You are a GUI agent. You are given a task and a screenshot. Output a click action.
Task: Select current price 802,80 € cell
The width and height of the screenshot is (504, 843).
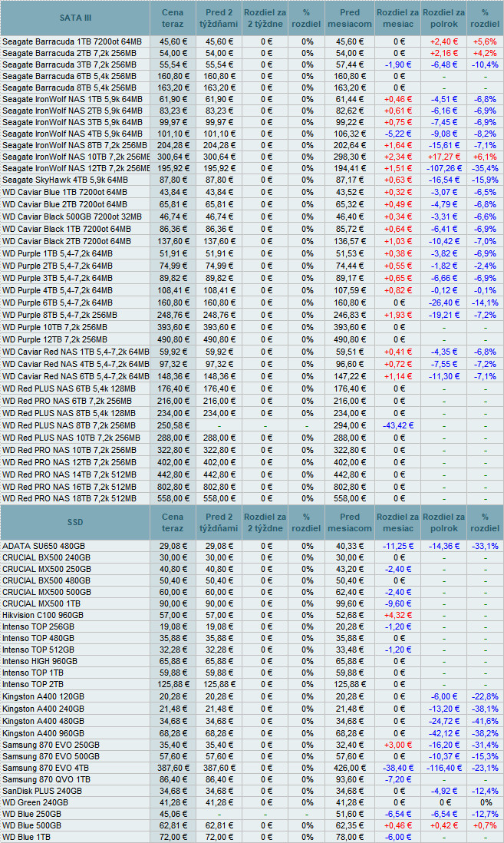[173, 487]
